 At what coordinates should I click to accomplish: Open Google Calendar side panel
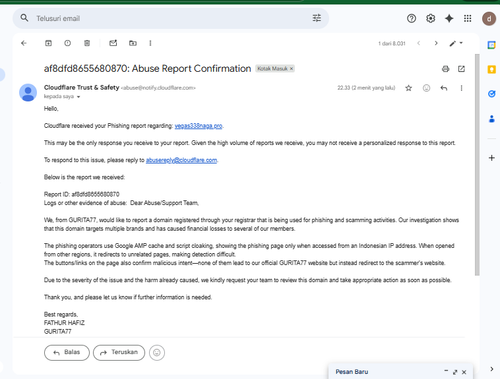click(x=492, y=45)
